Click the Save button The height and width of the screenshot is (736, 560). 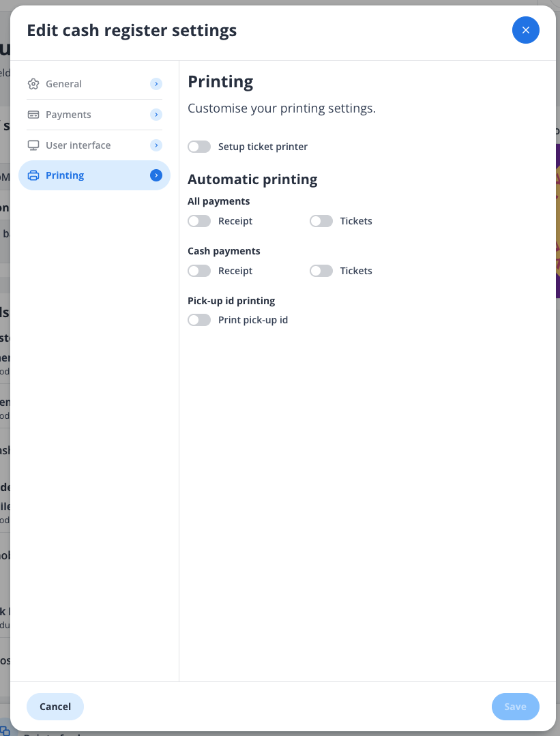click(515, 706)
